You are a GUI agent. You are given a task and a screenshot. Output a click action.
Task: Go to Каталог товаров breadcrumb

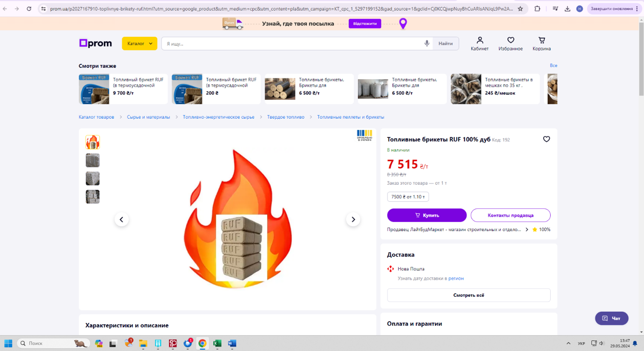[x=96, y=117]
